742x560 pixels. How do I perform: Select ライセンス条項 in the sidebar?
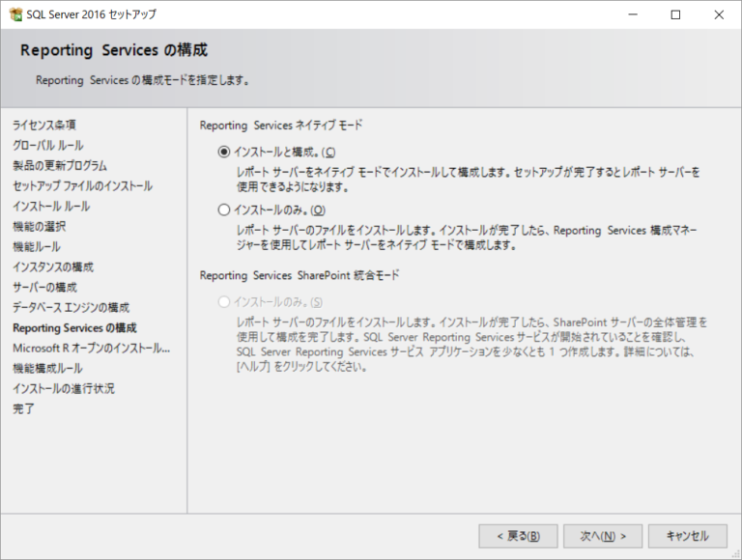[x=44, y=125]
